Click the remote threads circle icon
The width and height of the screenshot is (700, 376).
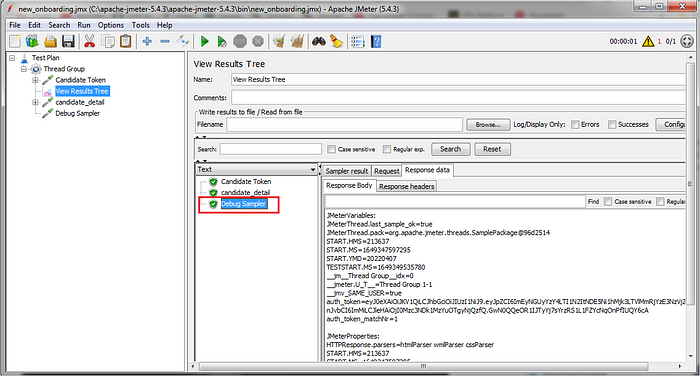pyautogui.click(x=687, y=42)
